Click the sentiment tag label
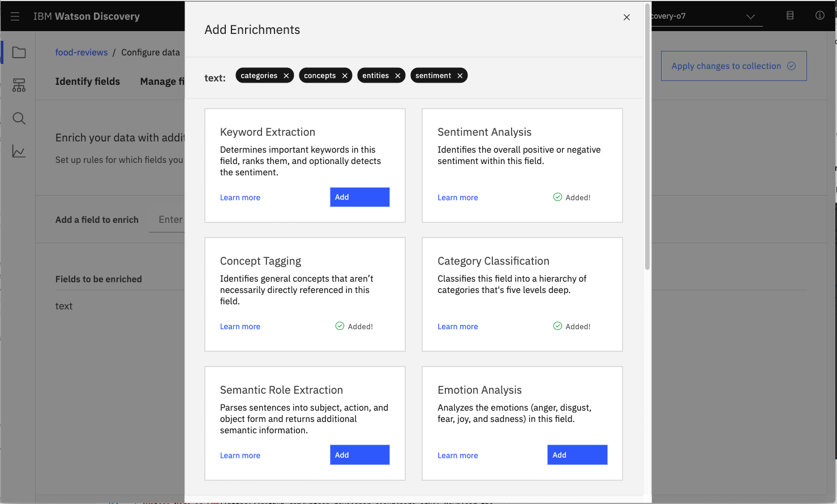837x504 pixels. click(433, 76)
